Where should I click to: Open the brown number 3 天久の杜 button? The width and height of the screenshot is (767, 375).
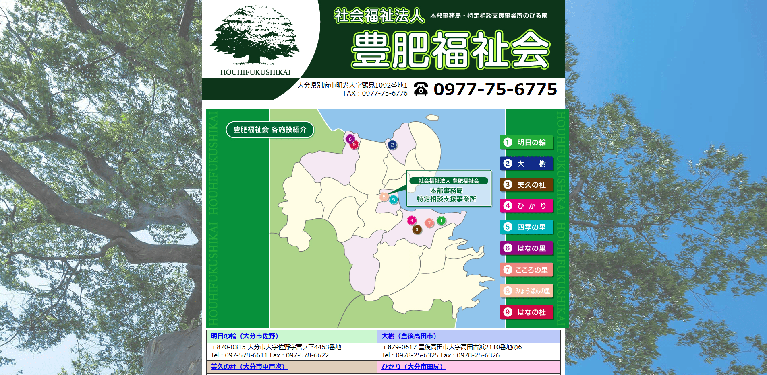pos(526,185)
